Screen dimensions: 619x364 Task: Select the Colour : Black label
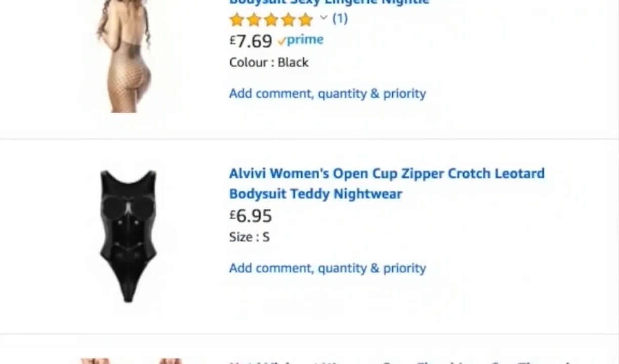(x=269, y=62)
